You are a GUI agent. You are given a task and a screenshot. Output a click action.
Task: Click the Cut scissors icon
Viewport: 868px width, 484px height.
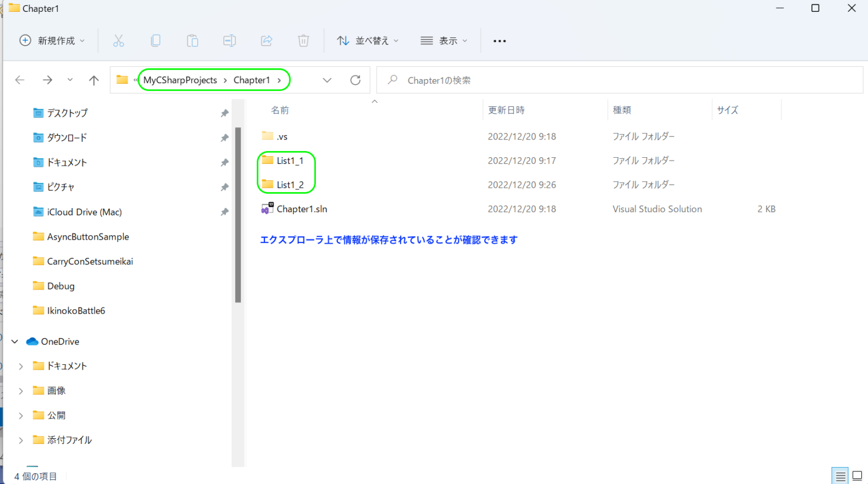click(118, 41)
